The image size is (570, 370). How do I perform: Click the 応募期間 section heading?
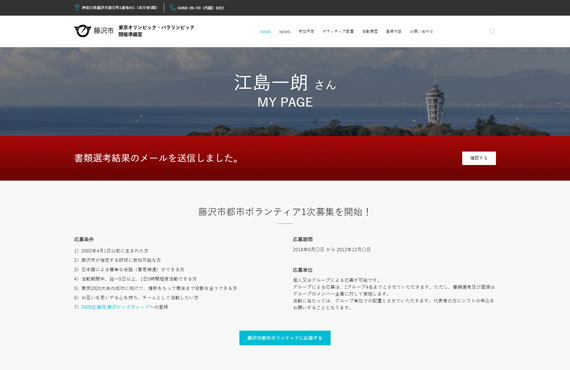coord(302,239)
